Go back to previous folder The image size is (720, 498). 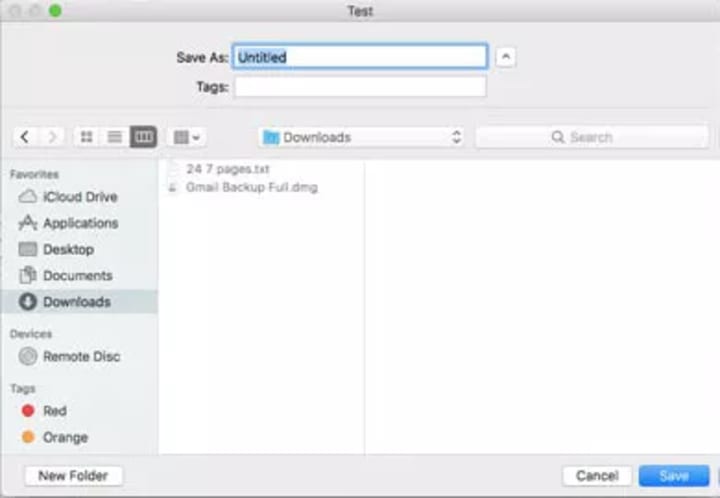coord(25,137)
